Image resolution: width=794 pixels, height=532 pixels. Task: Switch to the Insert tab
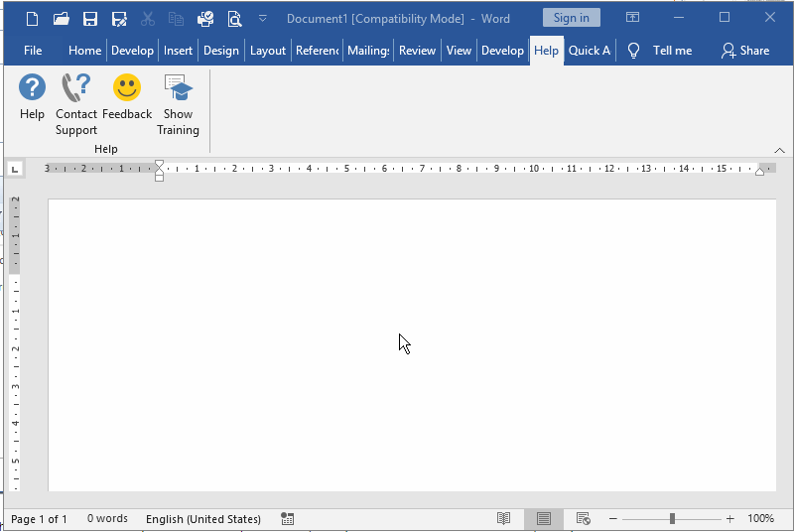(178, 51)
